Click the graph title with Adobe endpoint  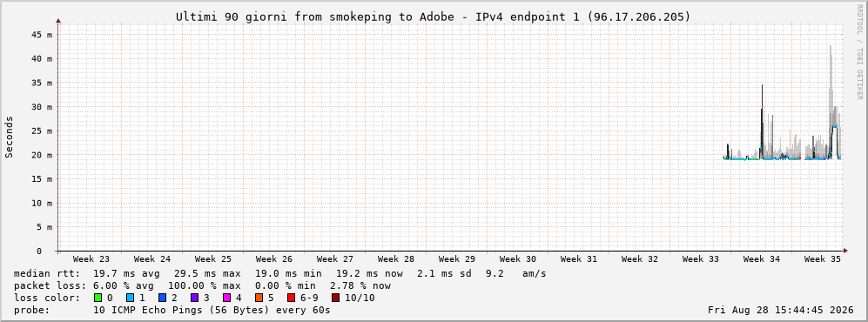click(434, 17)
